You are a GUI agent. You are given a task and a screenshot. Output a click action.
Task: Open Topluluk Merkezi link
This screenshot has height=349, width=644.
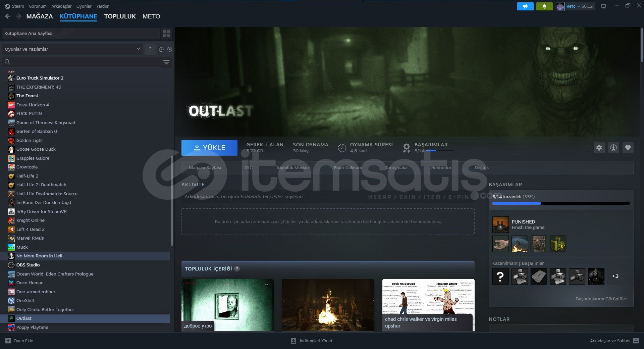pos(293,167)
